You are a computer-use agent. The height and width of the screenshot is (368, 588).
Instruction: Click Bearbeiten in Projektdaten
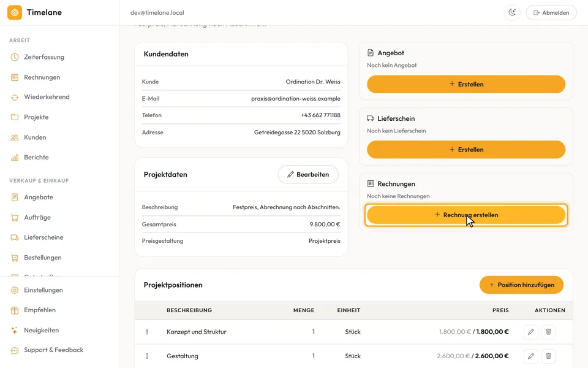(x=308, y=175)
